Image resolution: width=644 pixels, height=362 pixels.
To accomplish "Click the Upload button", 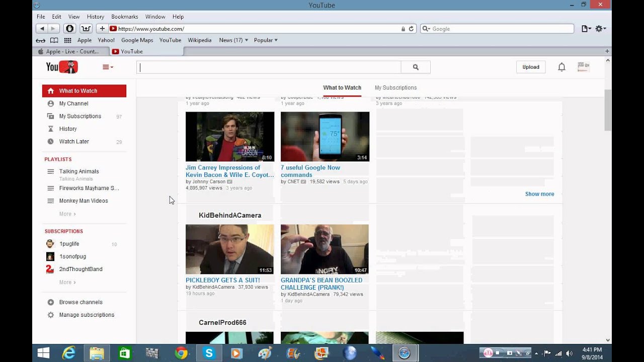I will [x=531, y=67].
